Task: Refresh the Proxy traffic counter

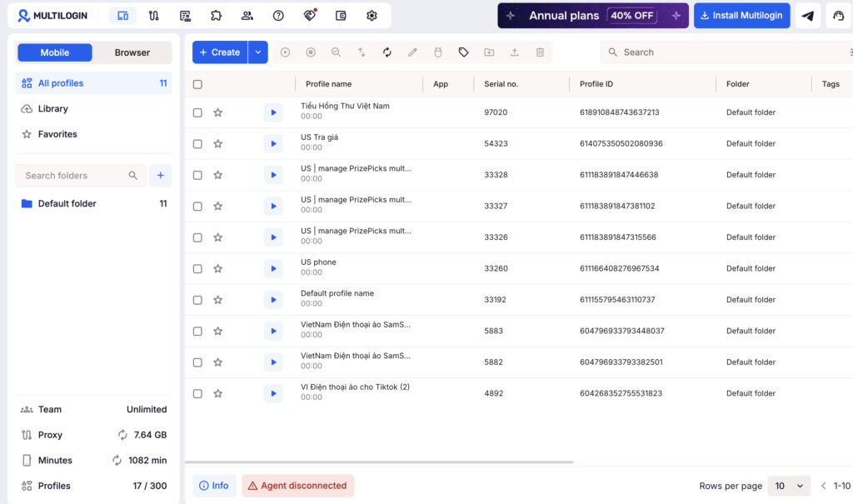Action: coord(122,435)
